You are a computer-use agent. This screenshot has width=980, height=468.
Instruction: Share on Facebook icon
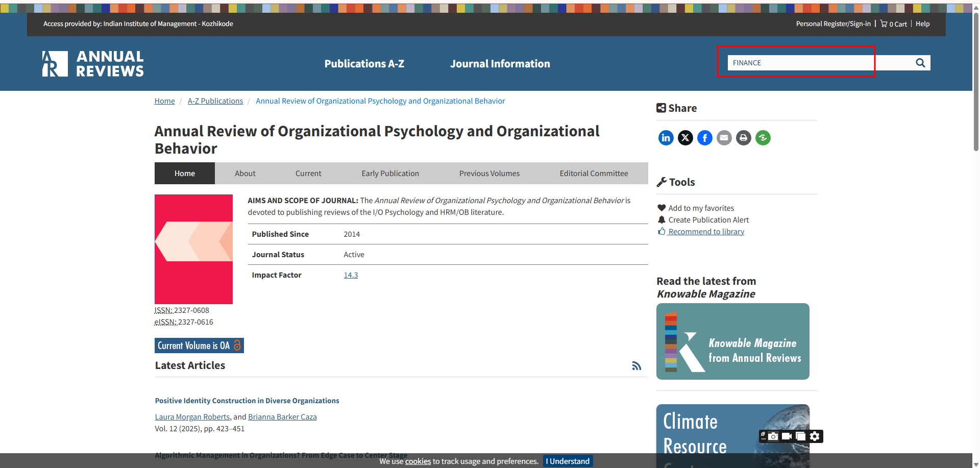pos(704,138)
